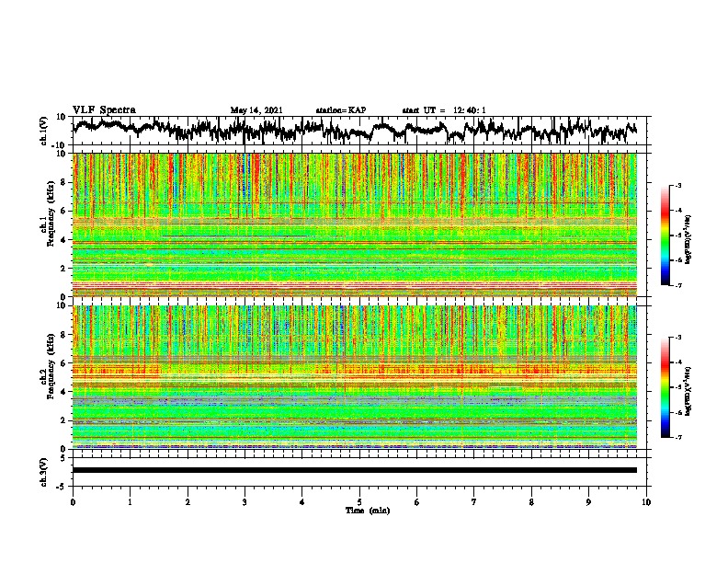Click time axis tick label "1"
728x563 pixels.
point(130,502)
